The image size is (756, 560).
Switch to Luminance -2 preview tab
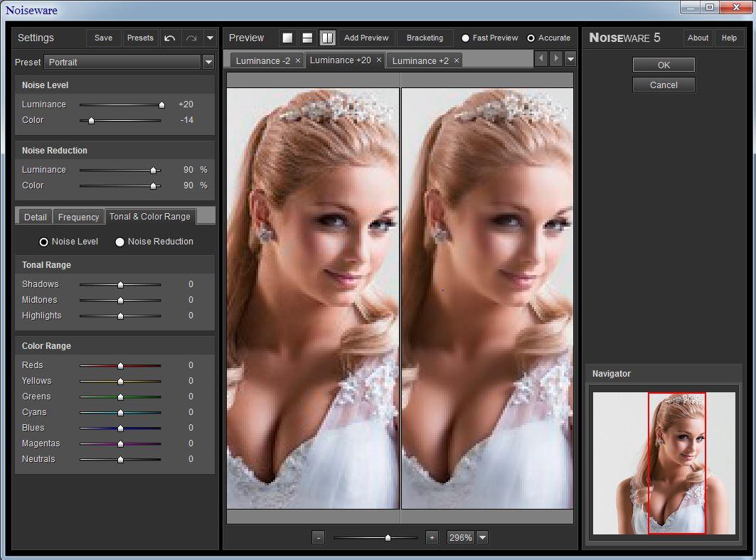point(262,60)
